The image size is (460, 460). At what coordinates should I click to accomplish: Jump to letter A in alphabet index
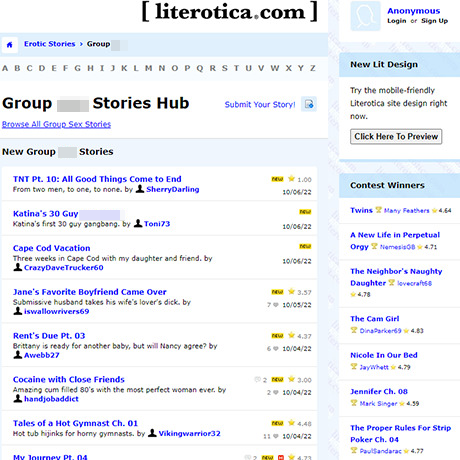click(x=5, y=68)
